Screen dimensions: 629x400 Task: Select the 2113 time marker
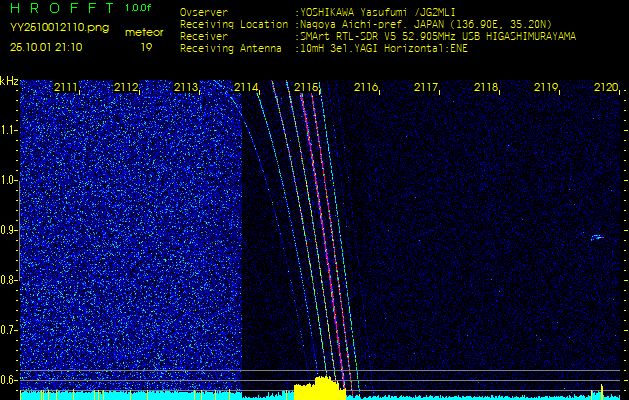click(x=186, y=88)
